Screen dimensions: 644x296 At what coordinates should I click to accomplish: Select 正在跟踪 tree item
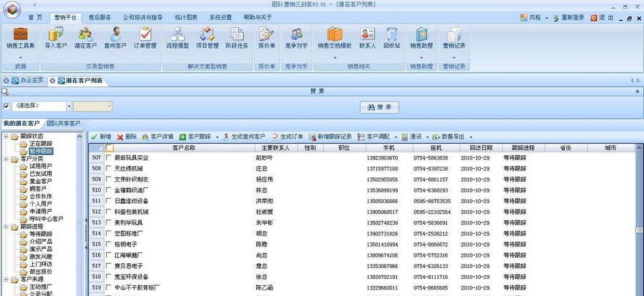click(41, 144)
